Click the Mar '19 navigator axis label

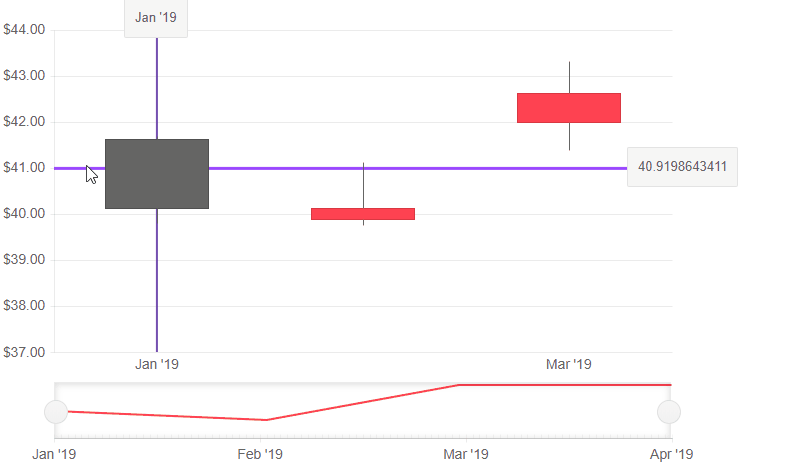(466, 455)
